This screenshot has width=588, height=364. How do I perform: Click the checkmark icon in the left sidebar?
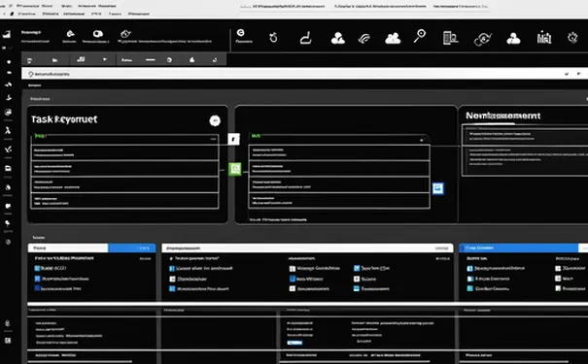[x=8, y=149]
